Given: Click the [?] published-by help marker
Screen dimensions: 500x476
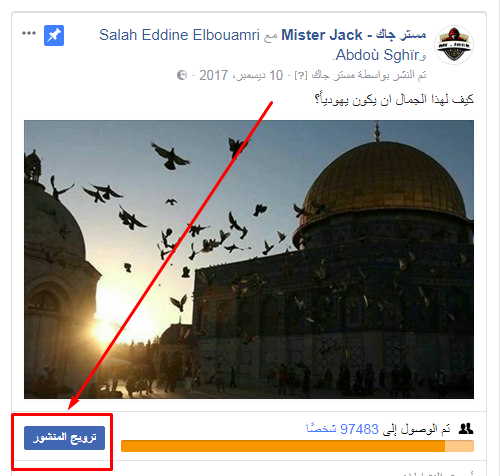Looking at the screenshot, I should [x=301, y=76].
